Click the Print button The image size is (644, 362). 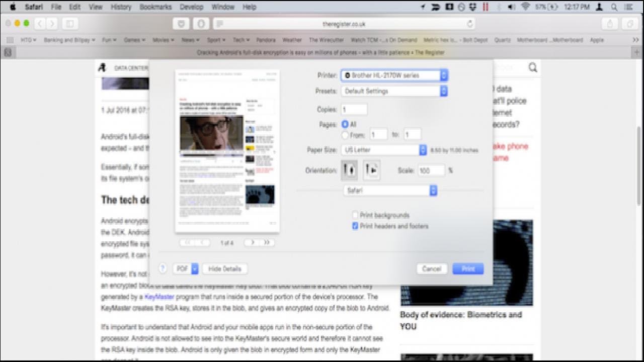click(x=468, y=268)
